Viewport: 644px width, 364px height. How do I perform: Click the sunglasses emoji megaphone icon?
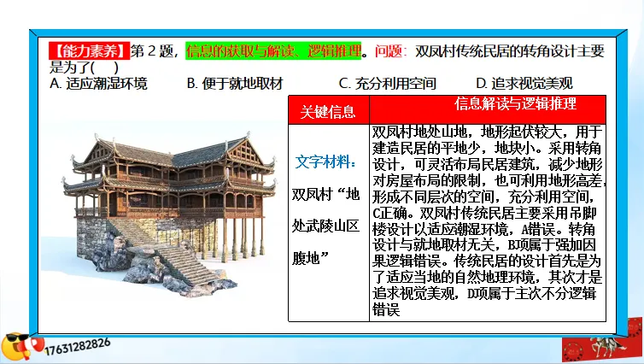coord(21,346)
